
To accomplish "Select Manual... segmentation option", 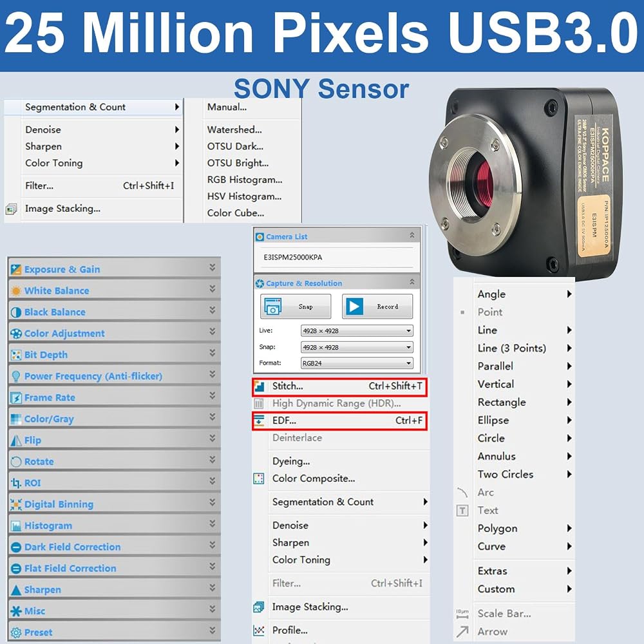I will tap(227, 107).
